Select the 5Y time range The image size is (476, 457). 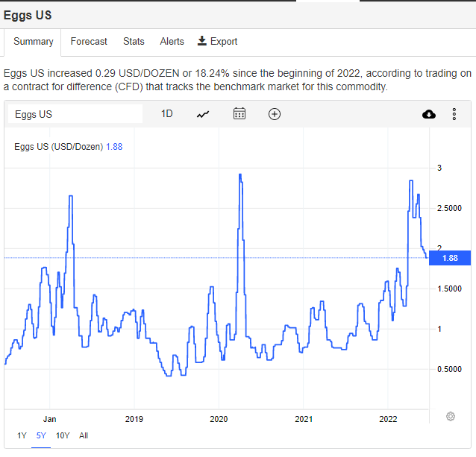click(41, 435)
